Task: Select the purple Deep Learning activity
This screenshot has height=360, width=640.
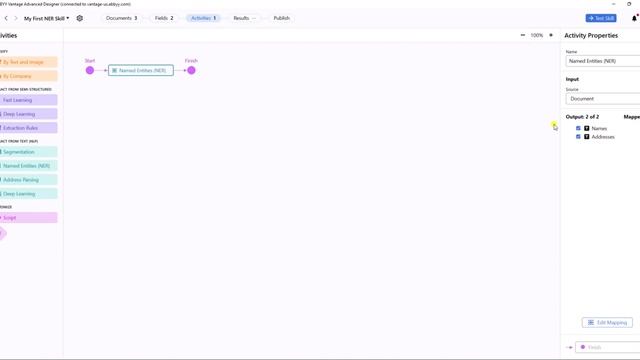Action: click(x=28, y=114)
